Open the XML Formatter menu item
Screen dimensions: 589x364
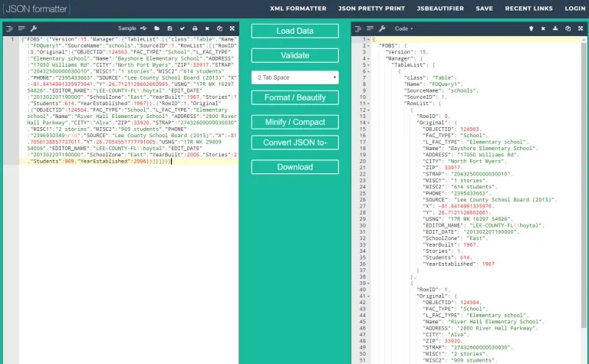click(x=298, y=8)
